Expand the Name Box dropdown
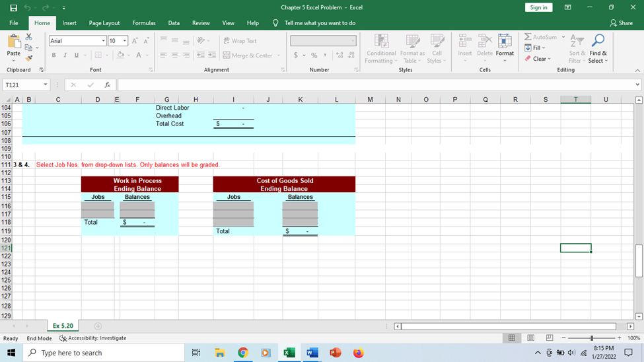 [x=45, y=85]
